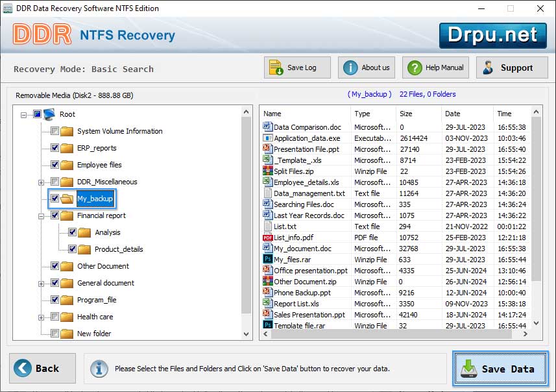Viewport: 556px width, 392px height.
Task: Click the PowerPoint icon of Presentation File.ppt
Action: [x=267, y=149]
